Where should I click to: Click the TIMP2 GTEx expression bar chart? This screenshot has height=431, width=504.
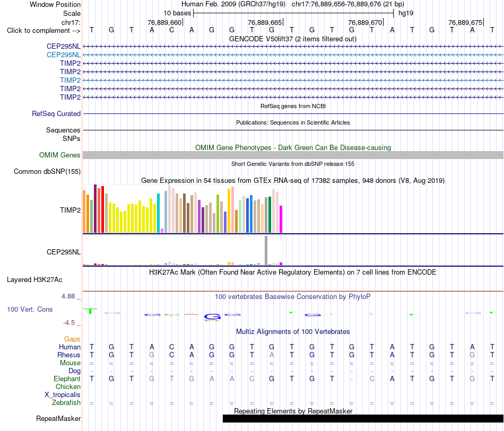183,209
